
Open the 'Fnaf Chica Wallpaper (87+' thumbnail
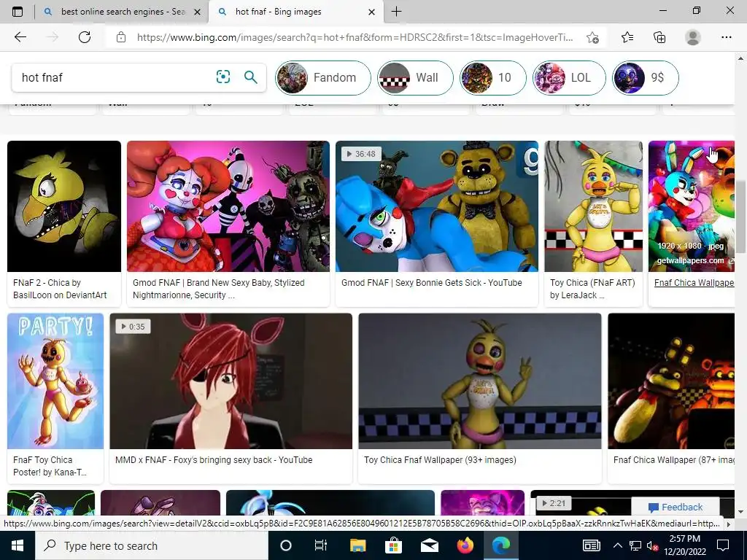tap(671, 381)
